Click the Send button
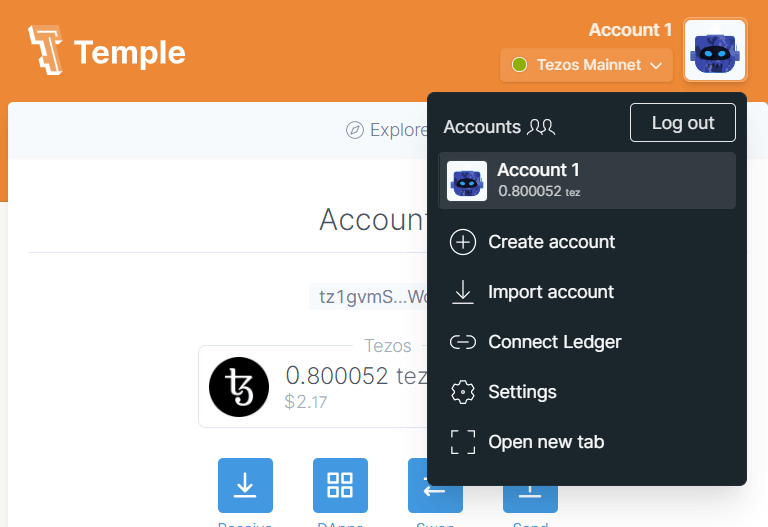768x527 pixels. point(530,499)
